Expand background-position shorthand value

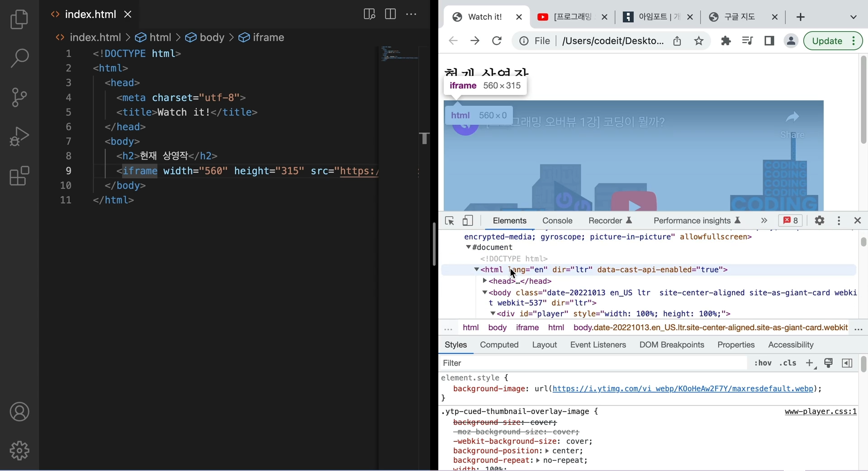[547, 451]
